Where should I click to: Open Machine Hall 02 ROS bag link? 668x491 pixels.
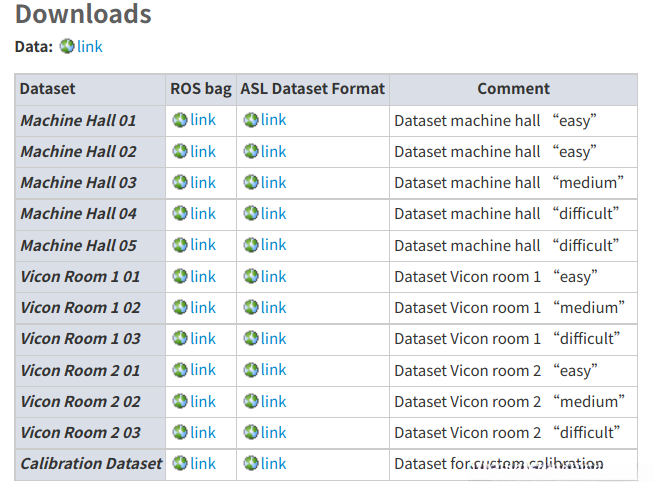pyautogui.click(x=203, y=151)
